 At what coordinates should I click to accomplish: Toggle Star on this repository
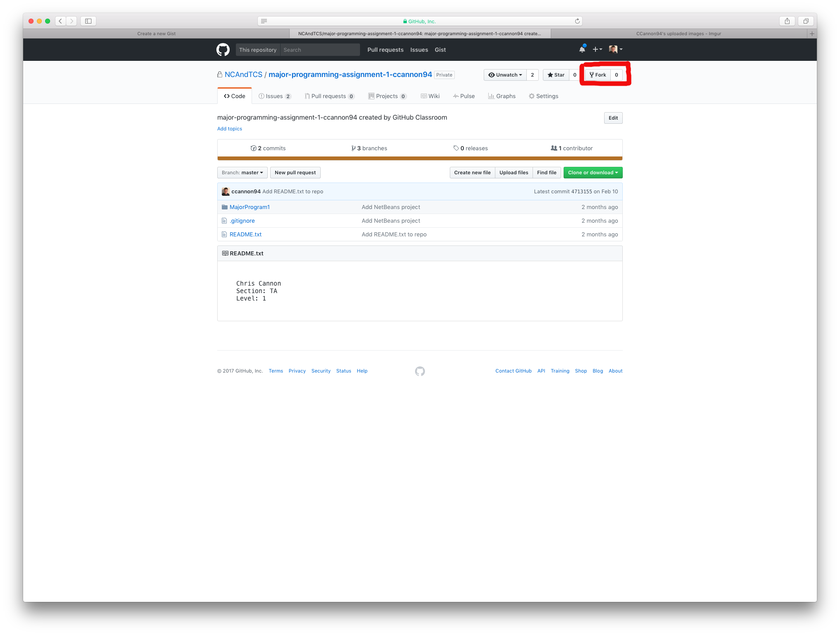tap(556, 75)
